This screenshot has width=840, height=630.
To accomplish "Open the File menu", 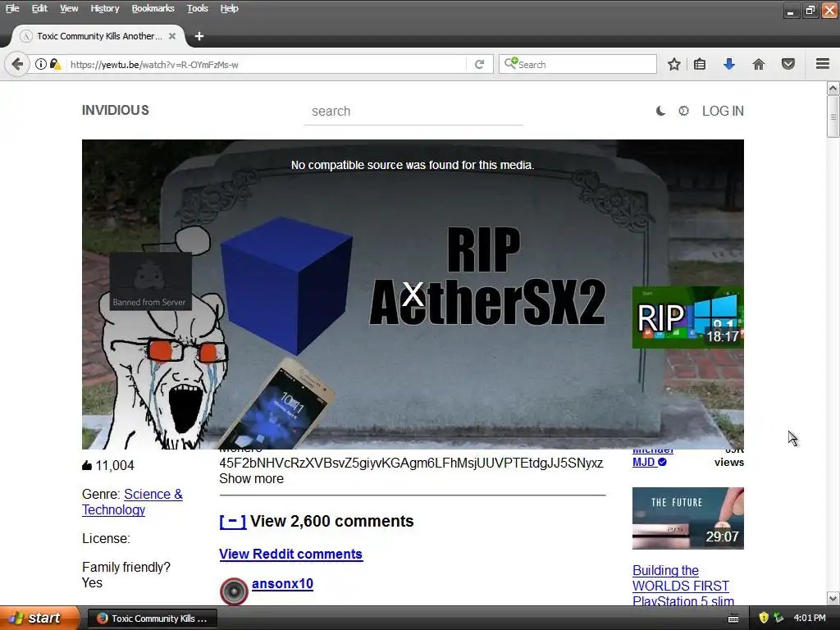I will click(12, 8).
